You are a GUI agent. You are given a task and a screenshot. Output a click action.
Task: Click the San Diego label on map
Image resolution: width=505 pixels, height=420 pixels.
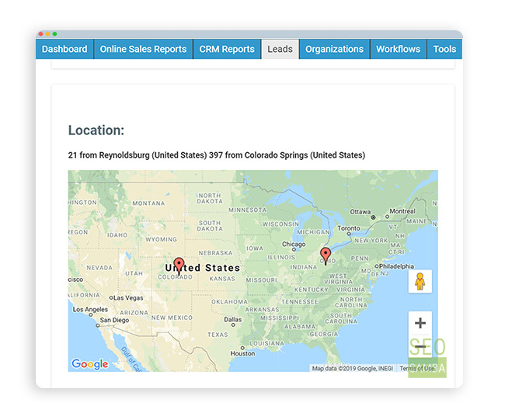pos(114,320)
